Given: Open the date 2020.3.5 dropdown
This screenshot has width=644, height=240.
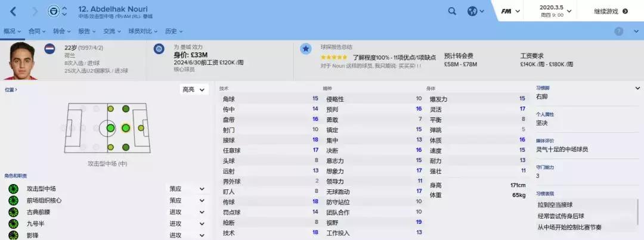Looking at the screenshot, I should [x=555, y=11].
